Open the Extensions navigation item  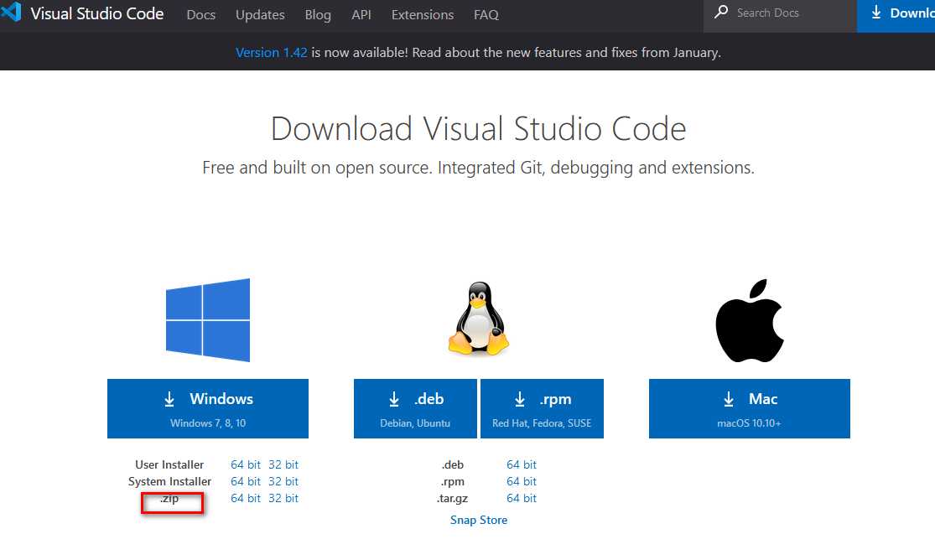tap(422, 15)
